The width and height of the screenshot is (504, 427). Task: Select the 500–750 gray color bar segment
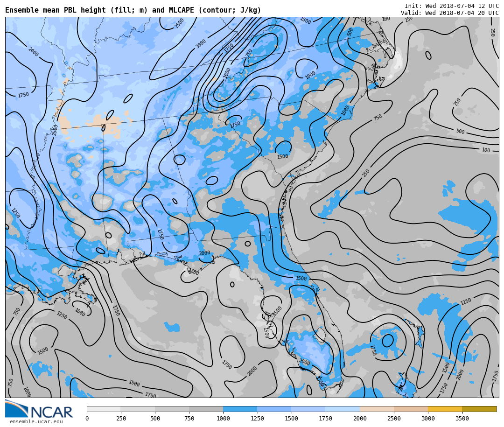coord(172,409)
